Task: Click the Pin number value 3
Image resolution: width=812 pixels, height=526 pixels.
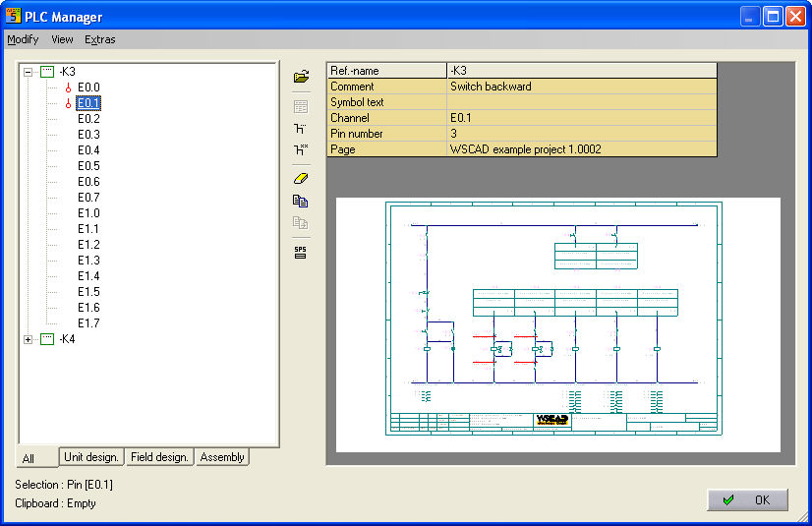Action: (582, 134)
